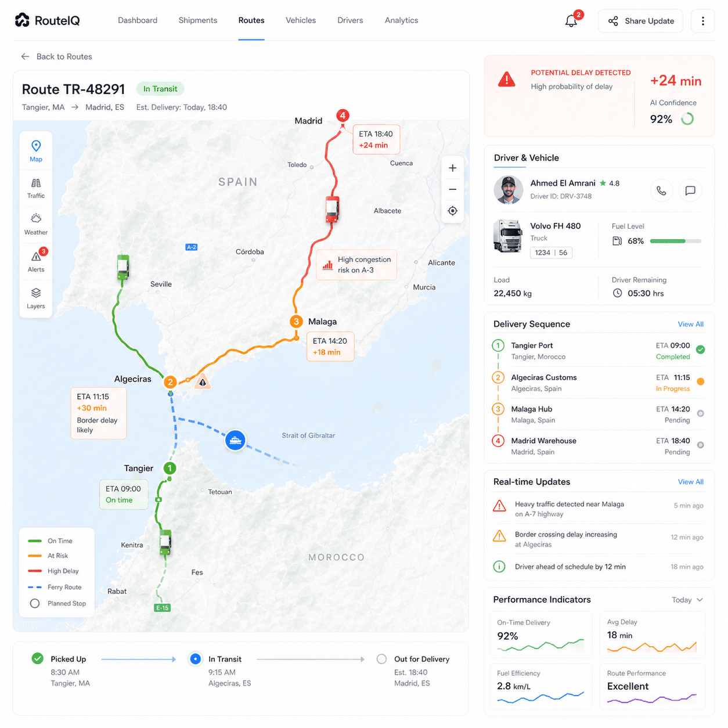
Task: Switch to the Vehicles tab
Action: (301, 20)
